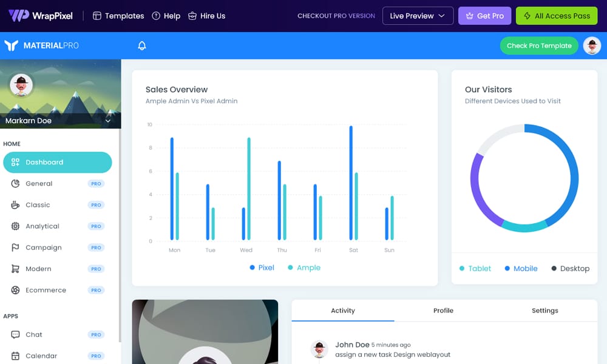This screenshot has height=364, width=607.
Task: Click John Doe's activity avatar
Action: point(319,349)
